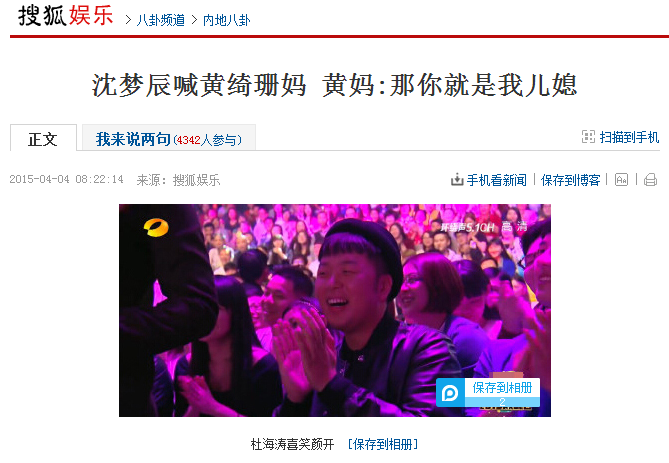Screen dimensions: 669x463
Task: Click the Hunan TV mango logo in photo
Action: 156,227
